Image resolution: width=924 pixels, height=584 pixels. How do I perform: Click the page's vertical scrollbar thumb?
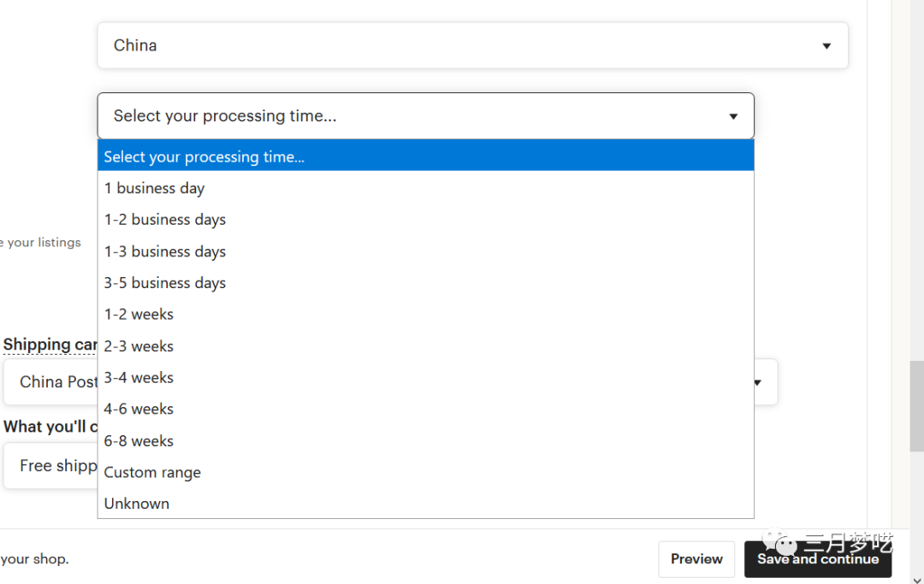916,406
